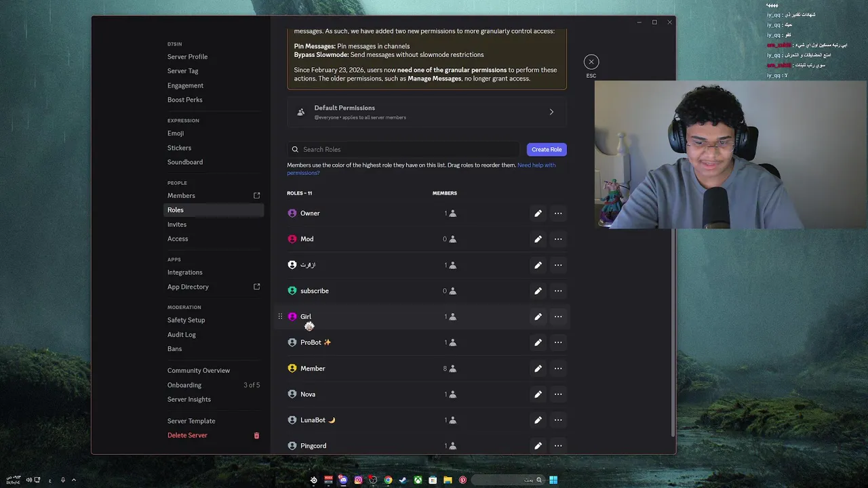Screen dimensions: 868x488
Task: Open more options for subscribe role
Action: coord(558,291)
